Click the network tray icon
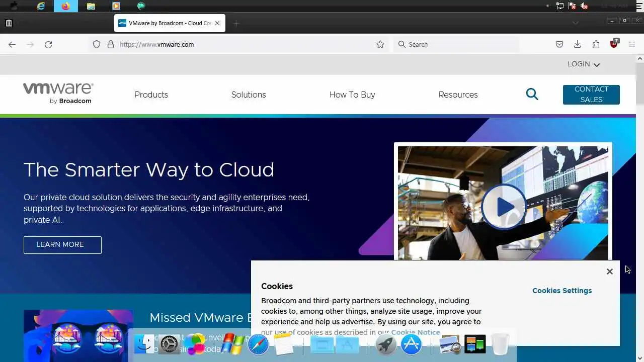The height and width of the screenshot is (362, 644). tap(560, 6)
